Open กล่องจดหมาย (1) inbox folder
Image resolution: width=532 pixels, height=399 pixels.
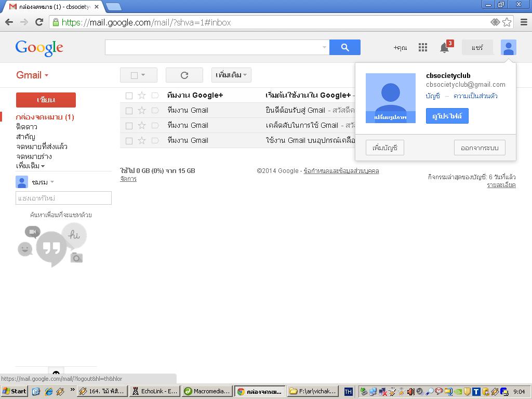[x=45, y=117]
